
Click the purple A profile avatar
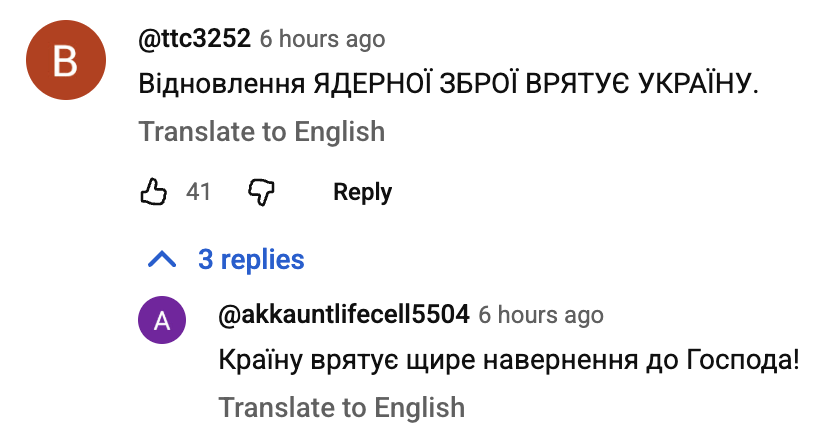pyautogui.click(x=162, y=321)
